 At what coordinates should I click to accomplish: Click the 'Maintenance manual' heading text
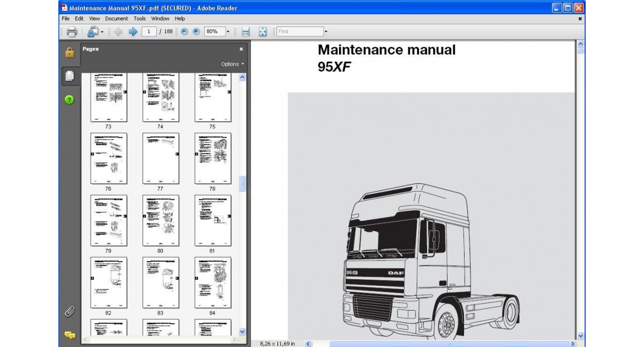pyautogui.click(x=386, y=50)
